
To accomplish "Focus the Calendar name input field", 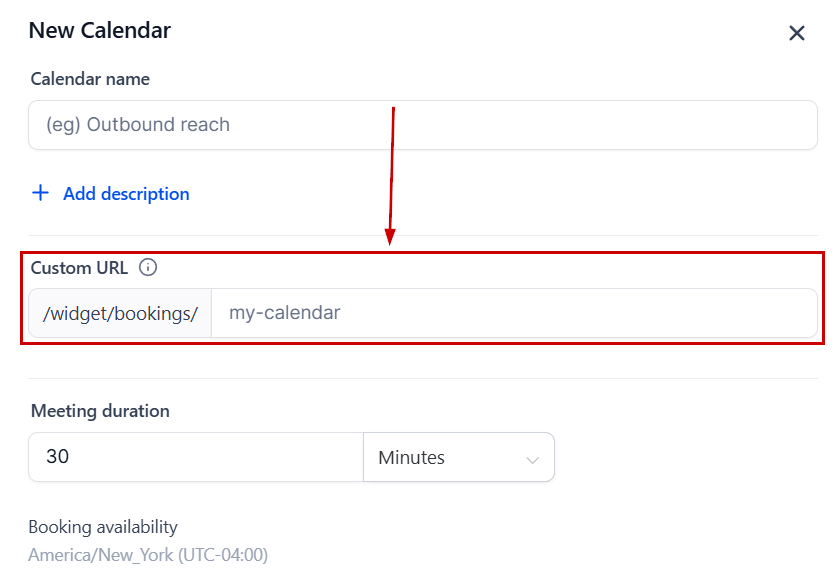I will (x=422, y=125).
